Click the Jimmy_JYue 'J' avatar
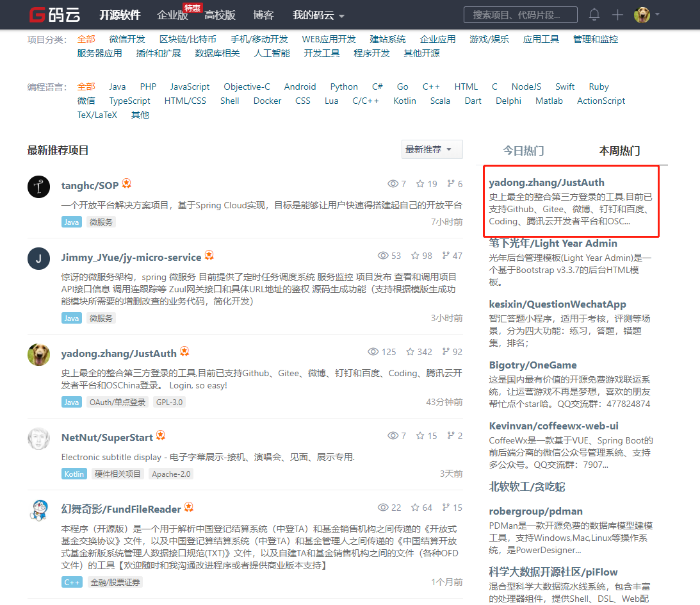Image resolution: width=700 pixels, height=605 pixels. [39, 258]
